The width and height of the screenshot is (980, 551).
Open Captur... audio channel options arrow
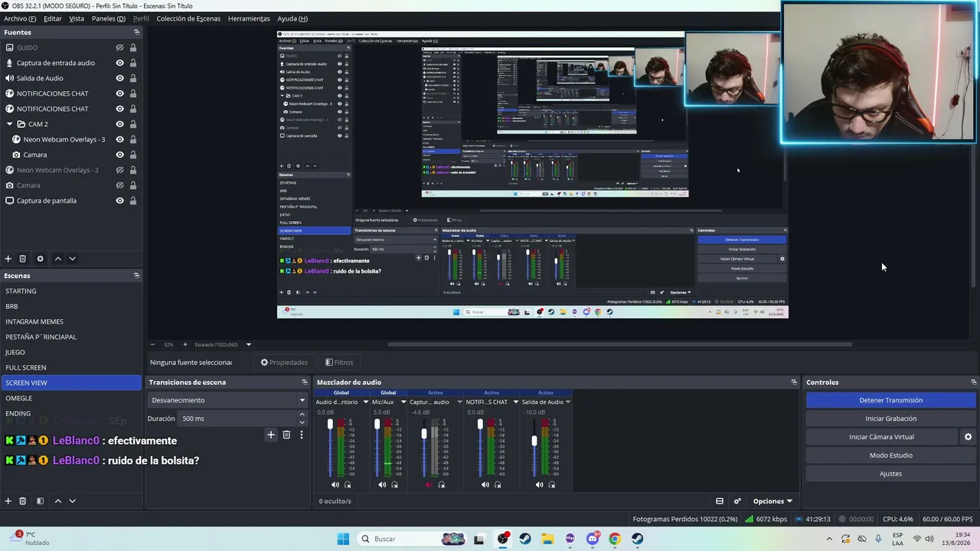(x=459, y=402)
